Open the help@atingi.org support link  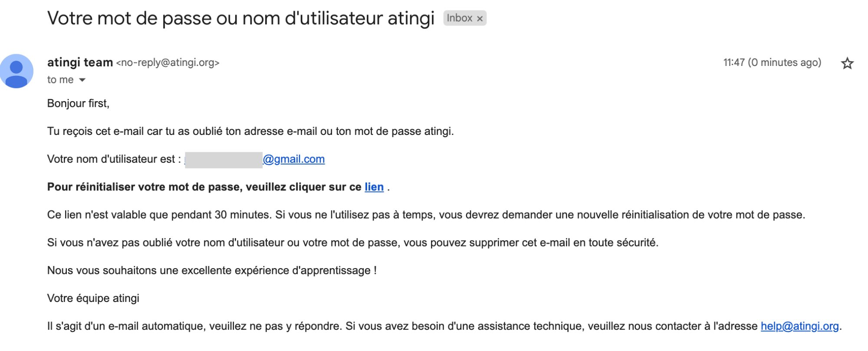pos(799,326)
